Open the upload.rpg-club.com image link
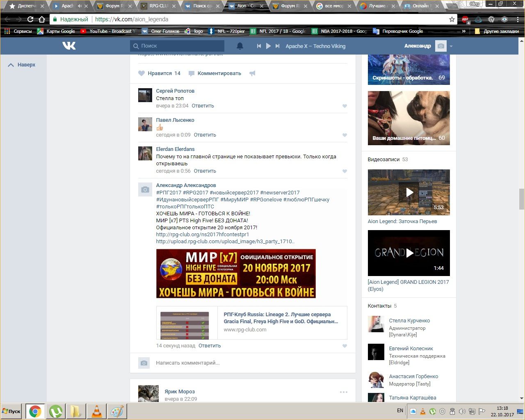The width and height of the screenshot is (525, 420). tap(225, 242)
